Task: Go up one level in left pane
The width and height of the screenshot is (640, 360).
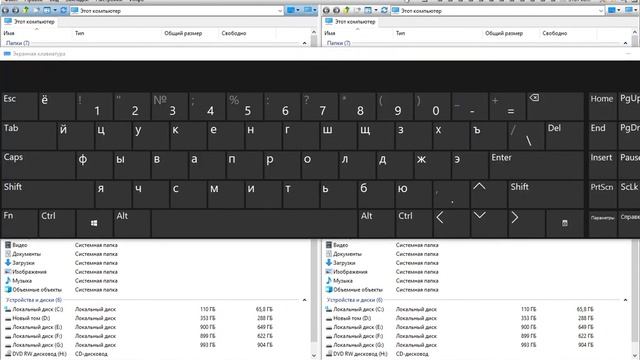Action: pos(26,10)
